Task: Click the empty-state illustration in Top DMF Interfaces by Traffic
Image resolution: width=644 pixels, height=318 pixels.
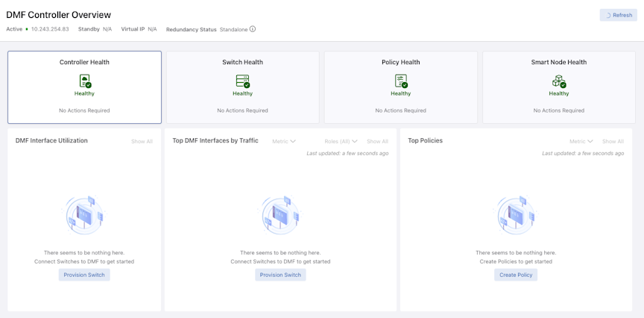Action: pyautogui.click(x=280, y=216)
